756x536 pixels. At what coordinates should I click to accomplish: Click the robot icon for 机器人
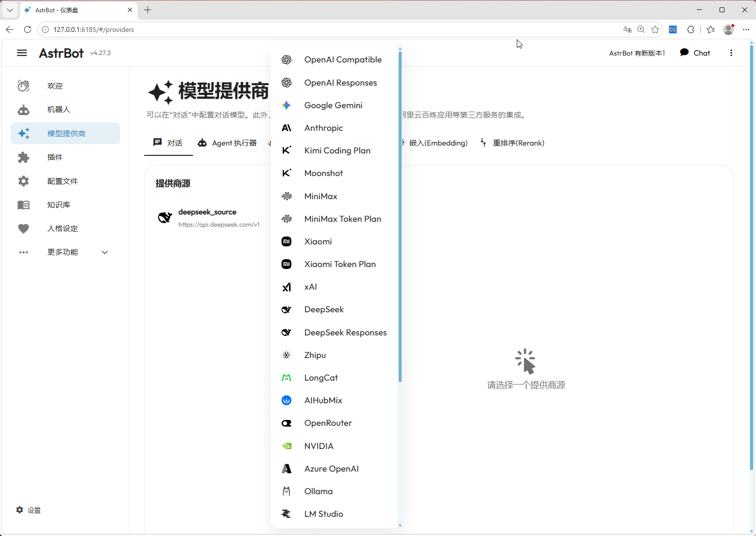24,110
